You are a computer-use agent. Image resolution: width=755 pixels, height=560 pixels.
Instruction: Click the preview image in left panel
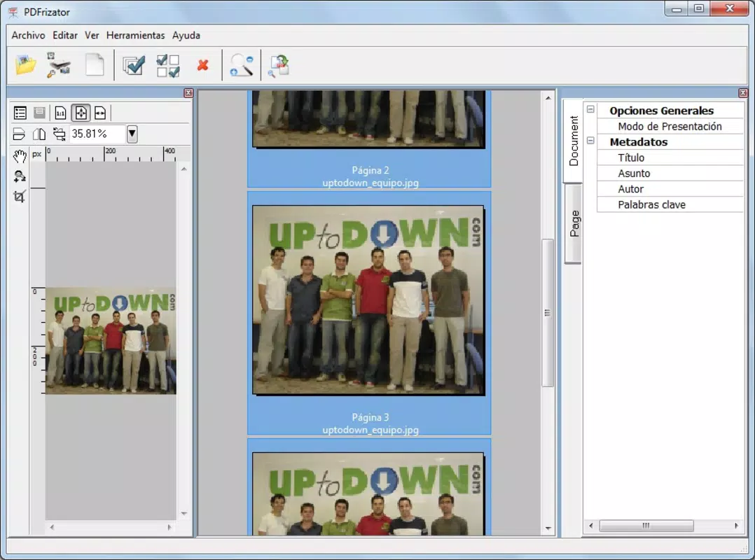tap(111, 341)
